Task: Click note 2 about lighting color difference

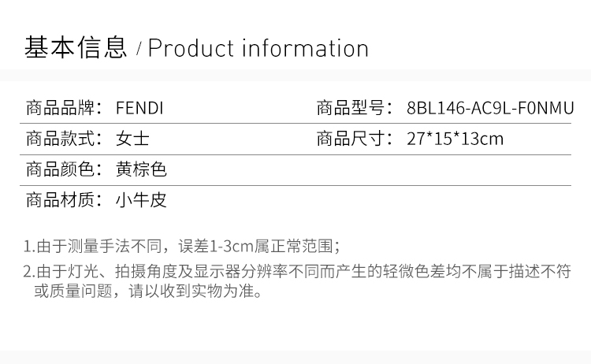Action: tap(297, 280)
